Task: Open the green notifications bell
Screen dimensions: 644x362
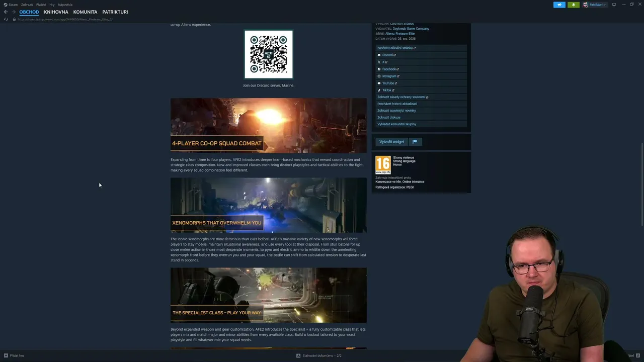Action: [x=573, y=5]
